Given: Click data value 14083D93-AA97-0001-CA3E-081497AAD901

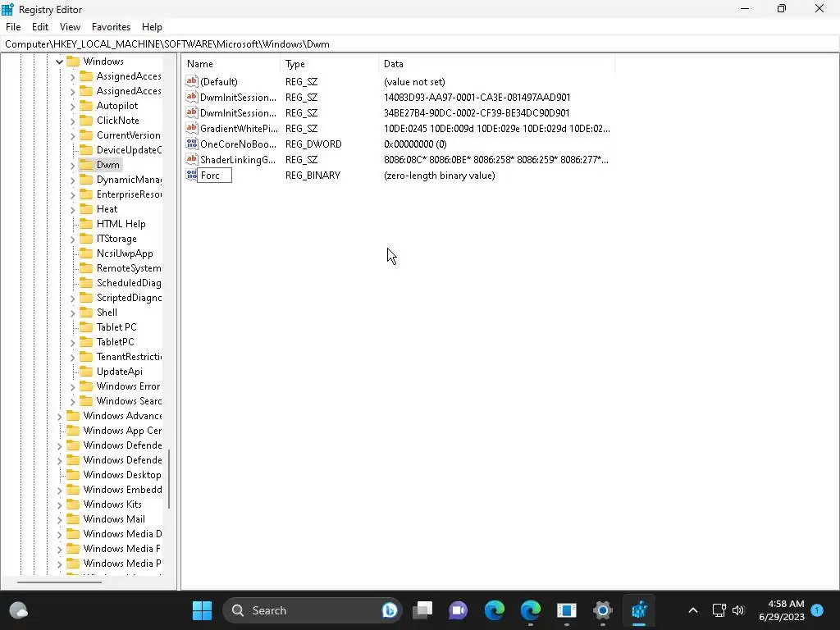Looking at the screenshot, I should [x=477, y=98].
